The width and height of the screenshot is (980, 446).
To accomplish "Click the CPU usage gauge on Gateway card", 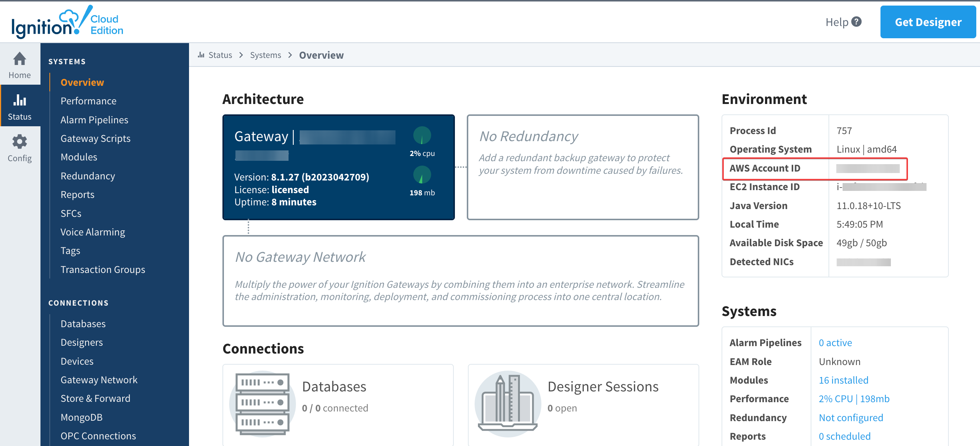I will point(422,135).
